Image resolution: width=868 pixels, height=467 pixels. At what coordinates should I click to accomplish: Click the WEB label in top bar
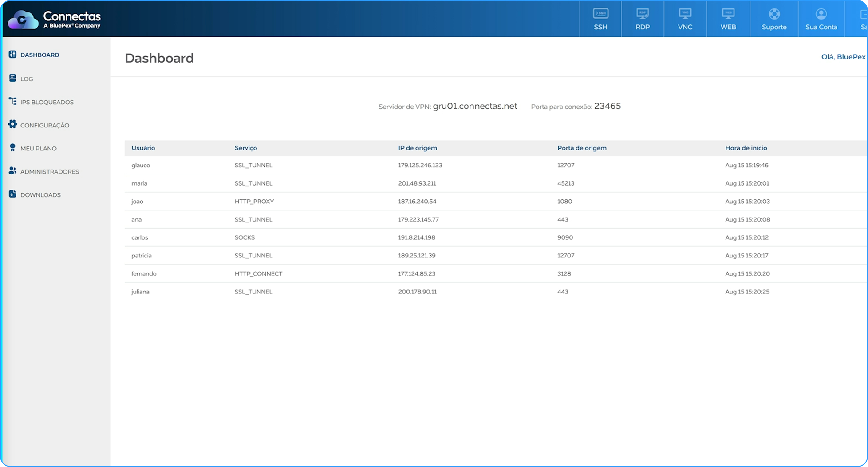click(728, 27)
